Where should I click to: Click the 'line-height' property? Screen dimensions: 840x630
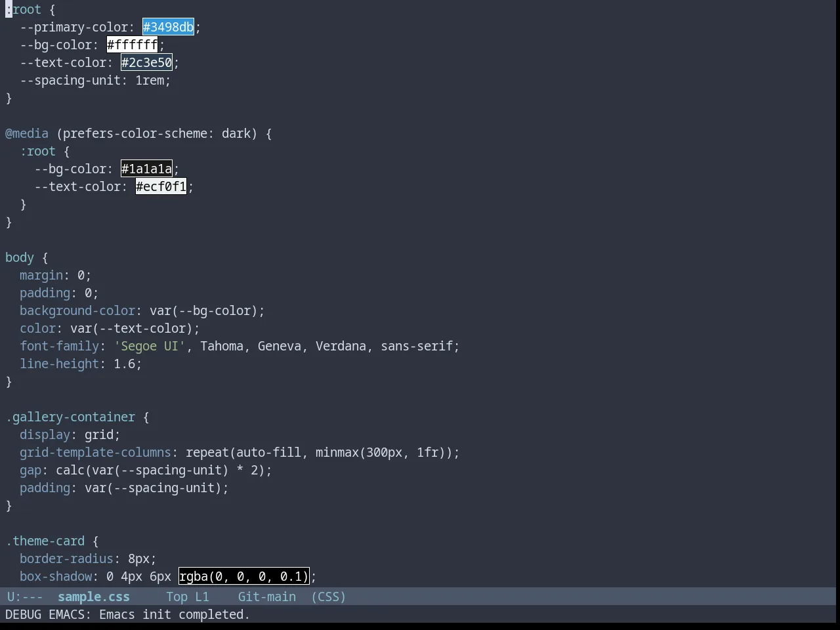(59, 364)
